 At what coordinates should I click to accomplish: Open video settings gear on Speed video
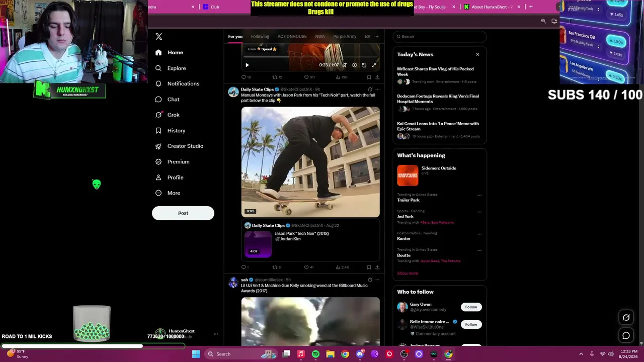click(x=354, y=65)
